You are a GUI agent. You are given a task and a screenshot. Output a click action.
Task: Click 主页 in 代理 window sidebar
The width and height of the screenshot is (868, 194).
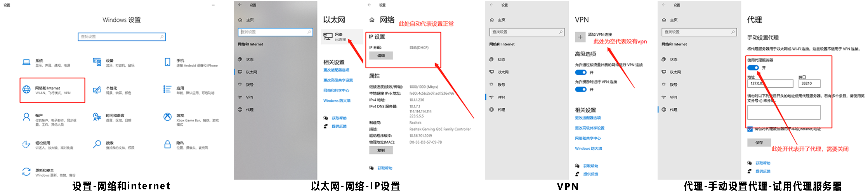(x=670, y=20)
